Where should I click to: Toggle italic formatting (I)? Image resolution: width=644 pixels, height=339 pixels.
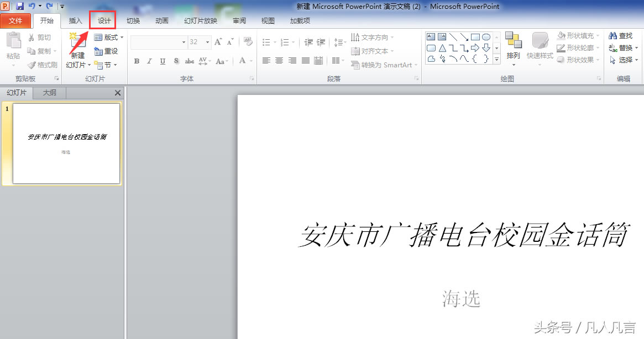pos(149,61)
